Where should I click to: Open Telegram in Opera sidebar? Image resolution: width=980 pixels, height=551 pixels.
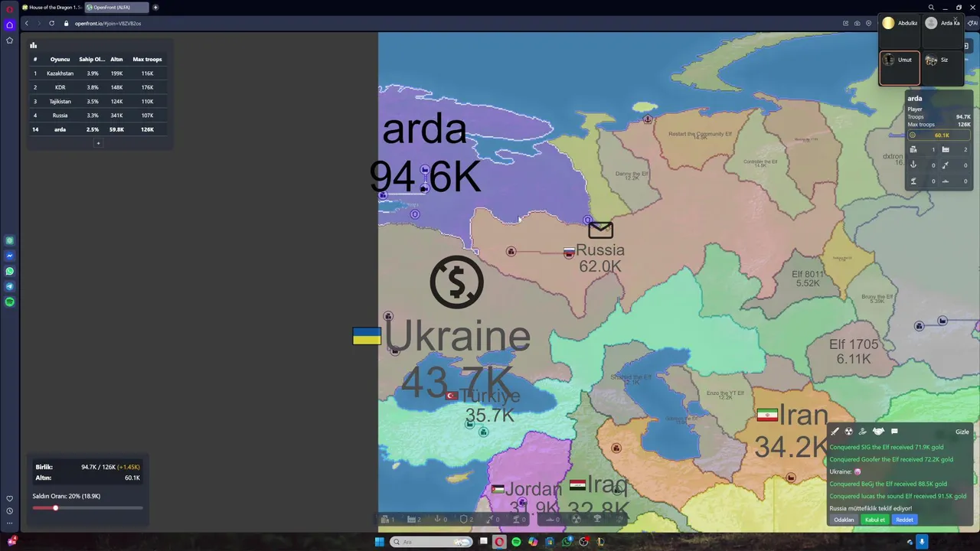point(9,286)
